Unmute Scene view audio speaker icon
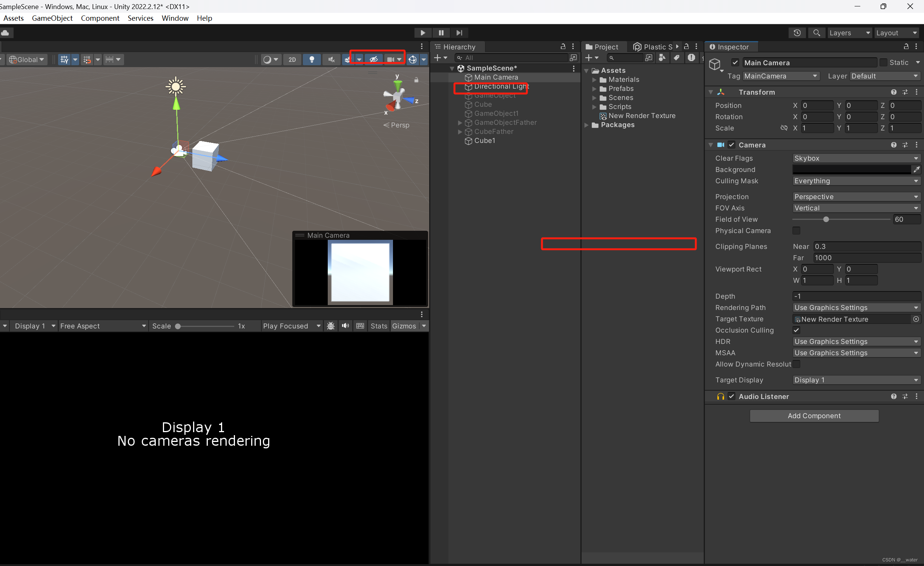This screenshot has height=566, width=924. pos(331,59)
